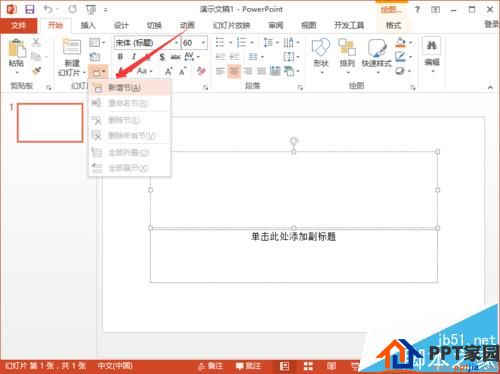Select the Format Painter brush icon
The width and height of the screenshot is (500, 374).
36,71
